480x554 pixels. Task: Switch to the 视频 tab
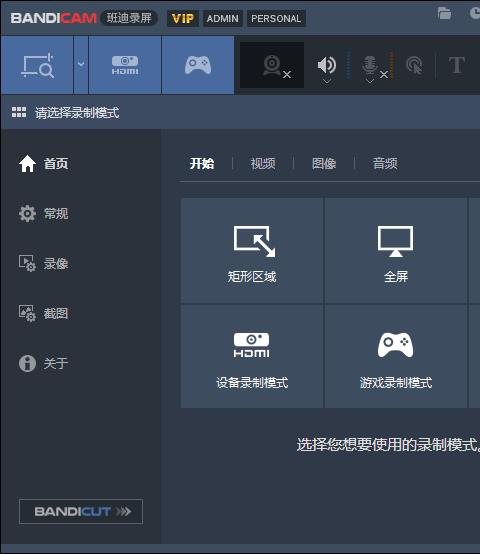pos(263,164)
